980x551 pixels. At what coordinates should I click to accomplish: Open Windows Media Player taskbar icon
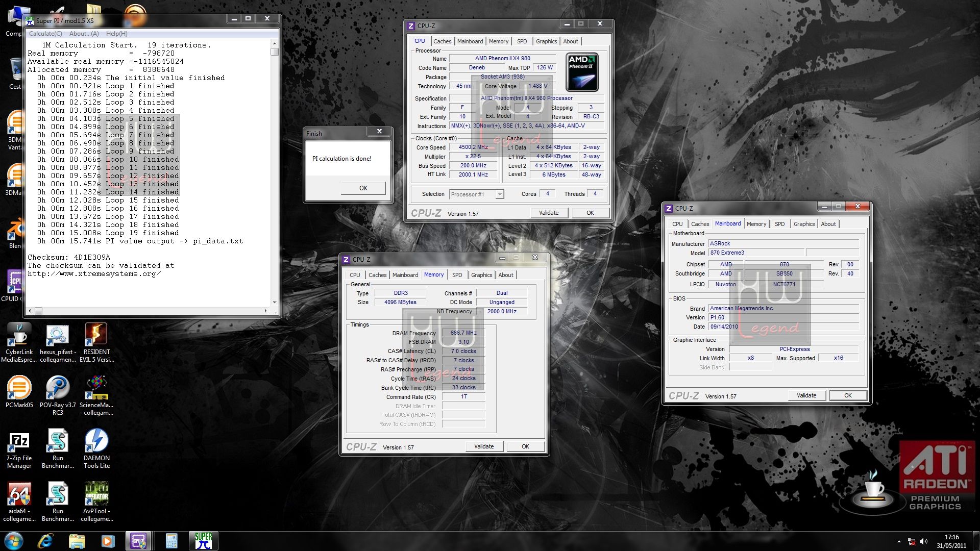pyautogui.click(x=108, y=541)
